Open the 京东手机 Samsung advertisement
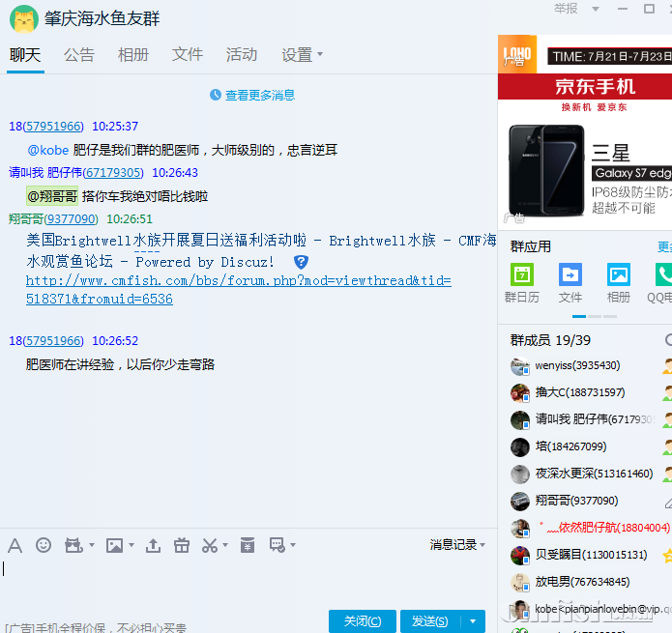Image resolution: width=672 pixels, height=633 pixels. [x=585, y=150]
